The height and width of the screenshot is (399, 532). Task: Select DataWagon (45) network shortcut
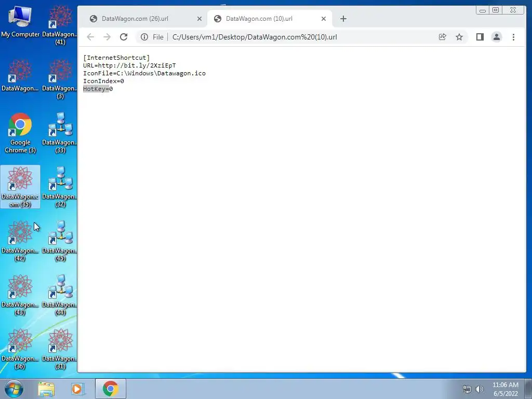pos(60,241)
